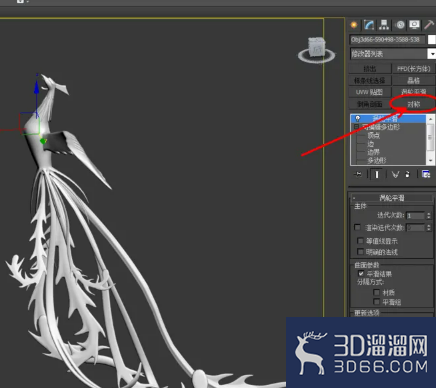Image resolution: width=436 pixels, height=388 pixels.
Task: Click the 迭代次数 spinner arrows
Action: click(429, 216)
